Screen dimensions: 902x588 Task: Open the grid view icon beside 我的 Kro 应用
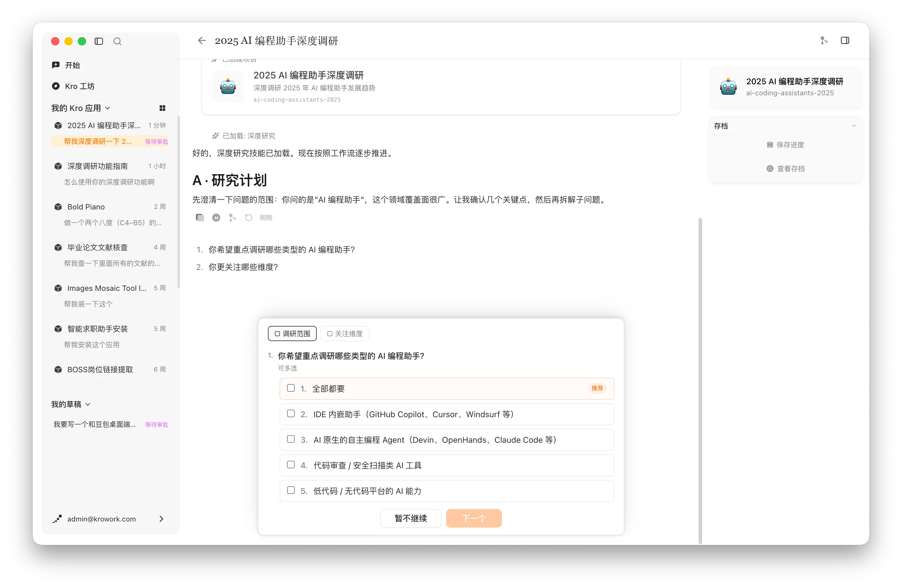162,108
